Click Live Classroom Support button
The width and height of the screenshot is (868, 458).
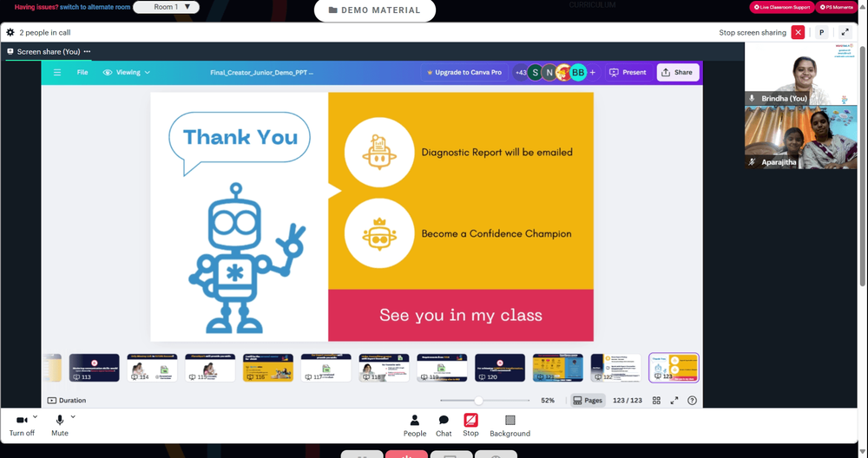tap(782, 7)
